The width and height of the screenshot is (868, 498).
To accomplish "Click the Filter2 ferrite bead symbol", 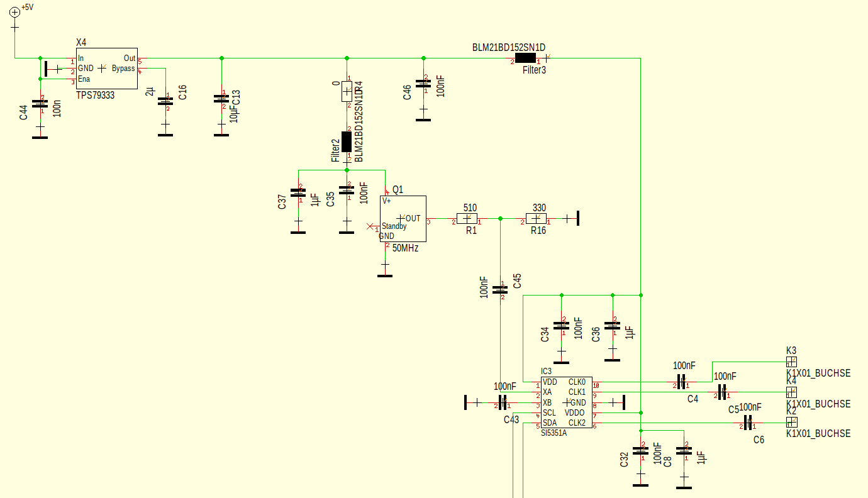I will (x=347, y=141).
